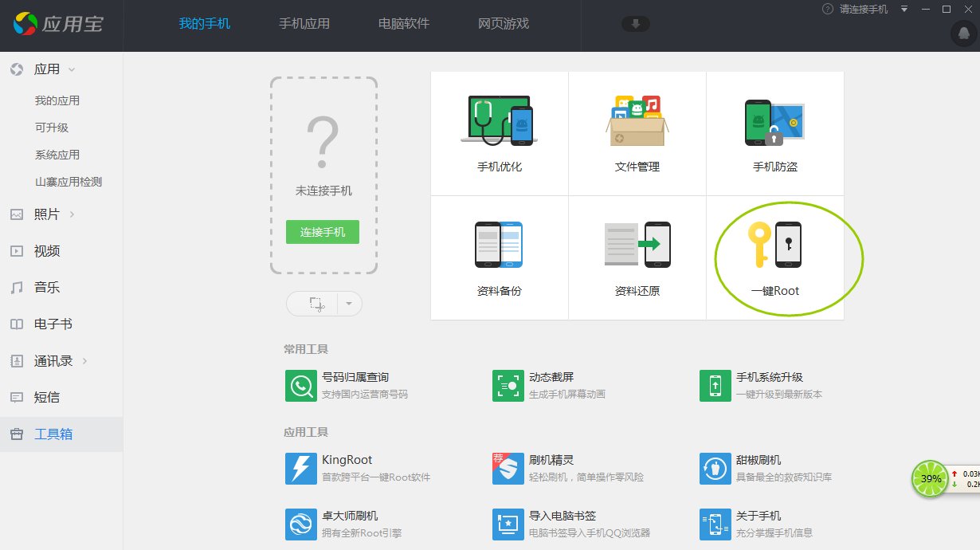The width and height of the screenshot is (980, 550).
Task: Open the 文件管理 file manager tool
Action: (637, 132)
